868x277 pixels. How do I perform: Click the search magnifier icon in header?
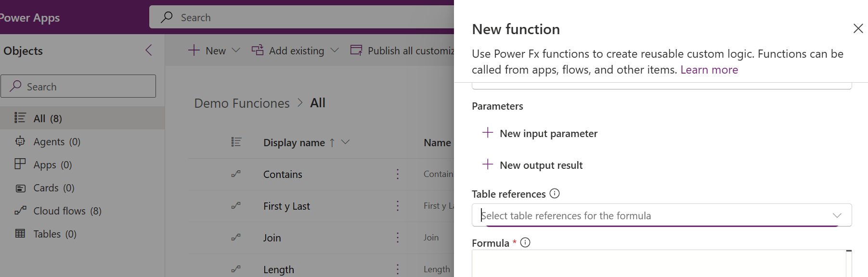[x=167, y=17]
